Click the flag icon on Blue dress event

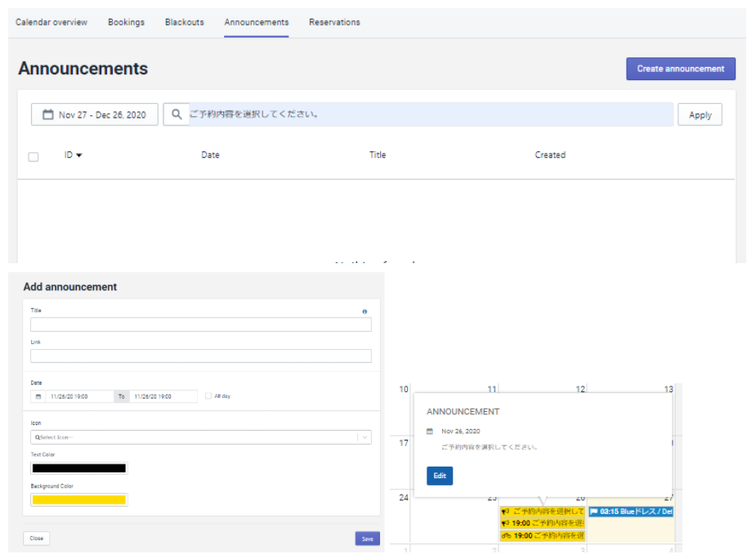594,512
